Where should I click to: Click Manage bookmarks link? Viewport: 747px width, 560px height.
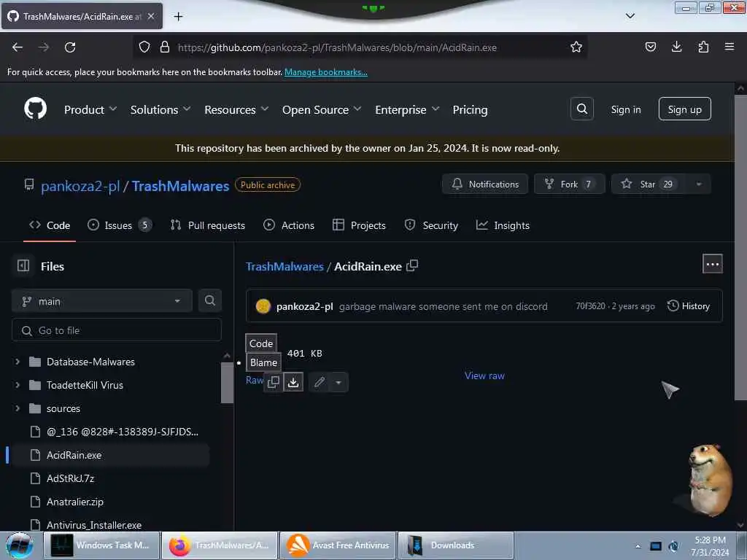pyautogui.click(x=326, y=72)
